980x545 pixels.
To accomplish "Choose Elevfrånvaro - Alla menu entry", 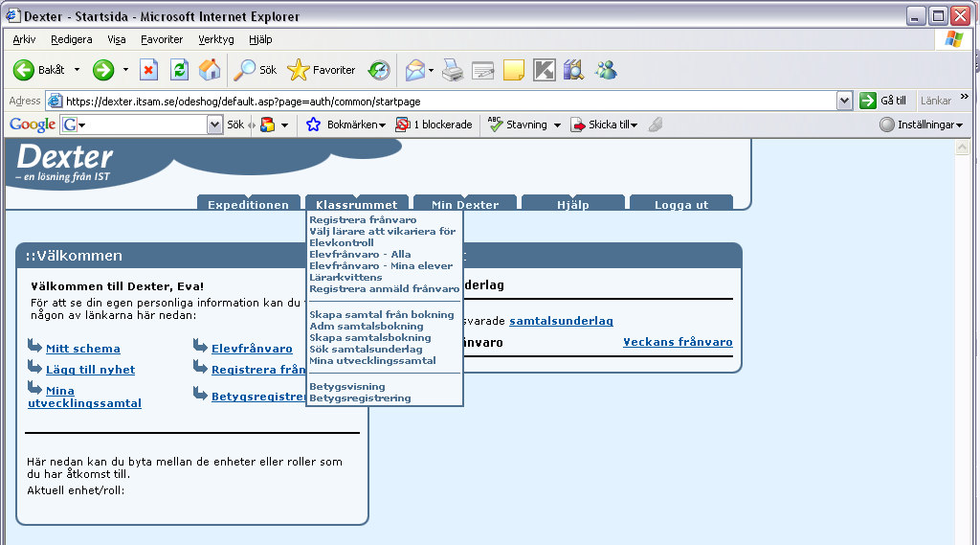I will click(x=360, y=254).
